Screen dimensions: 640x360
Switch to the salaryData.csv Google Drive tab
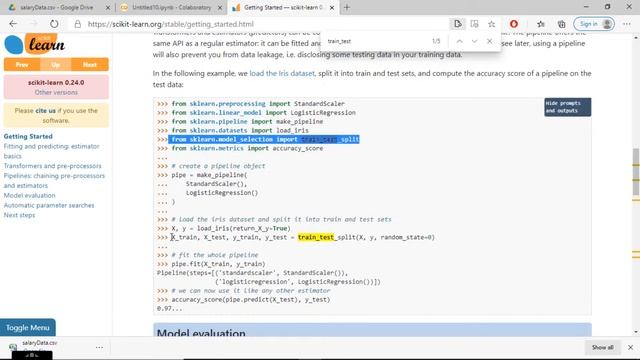56,7
